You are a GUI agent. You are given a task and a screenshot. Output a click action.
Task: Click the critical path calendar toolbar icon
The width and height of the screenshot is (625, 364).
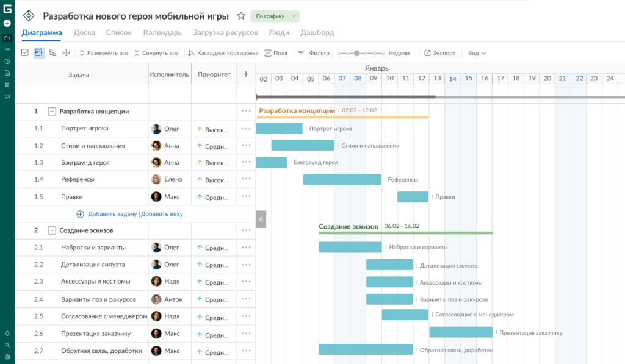tap(38, 53)
